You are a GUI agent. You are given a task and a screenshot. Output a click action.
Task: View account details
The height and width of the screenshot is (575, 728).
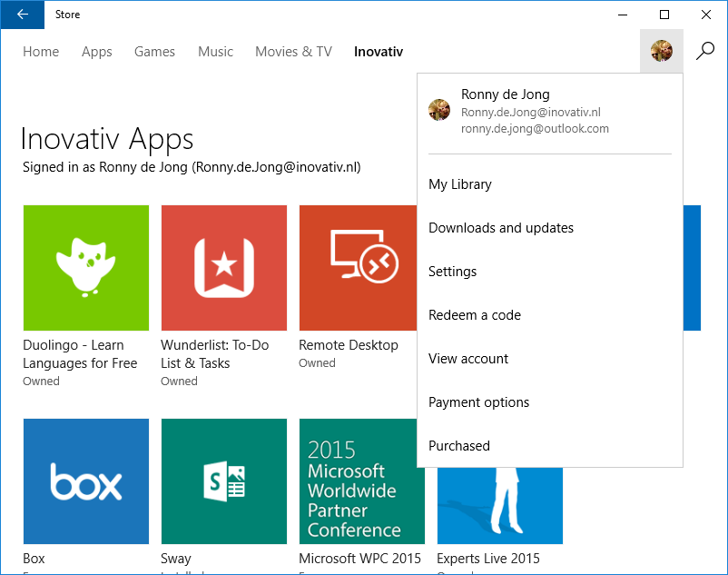468,358
